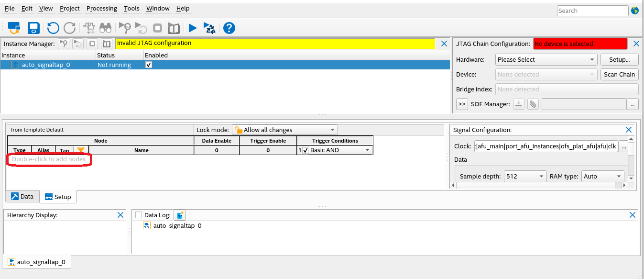Open help with the question mark icon

(x=229, y=28)
